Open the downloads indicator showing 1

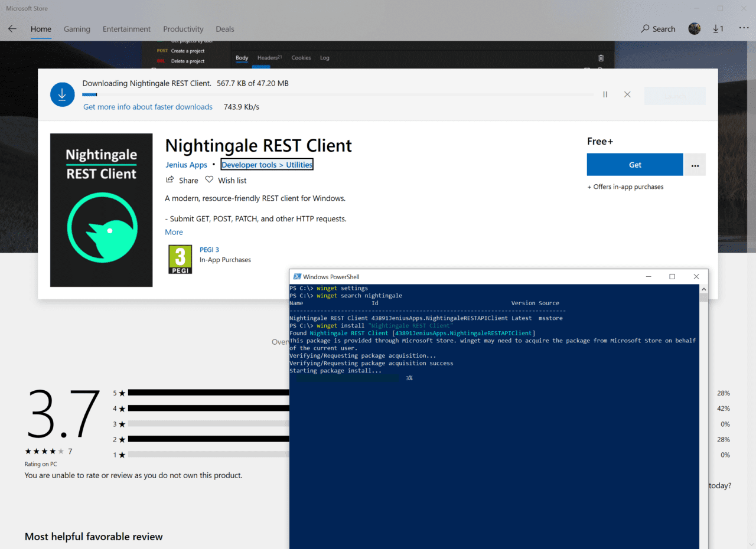718,29
